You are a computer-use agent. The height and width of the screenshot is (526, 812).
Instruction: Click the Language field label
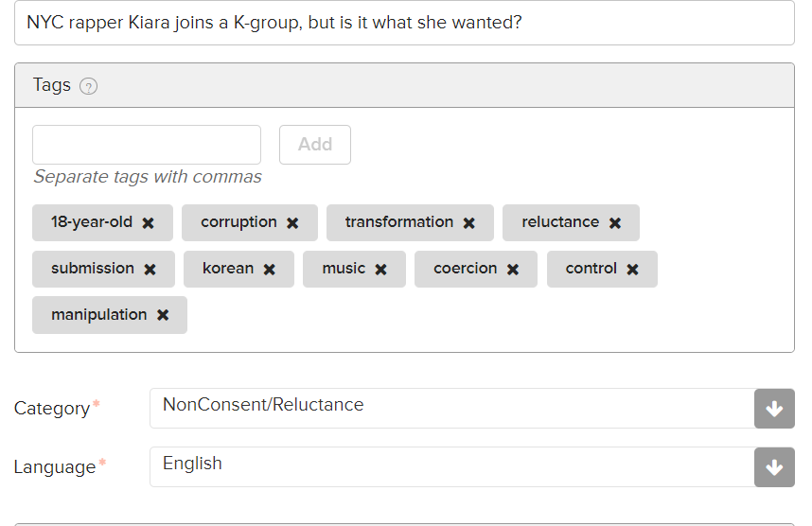pos(55,467)
